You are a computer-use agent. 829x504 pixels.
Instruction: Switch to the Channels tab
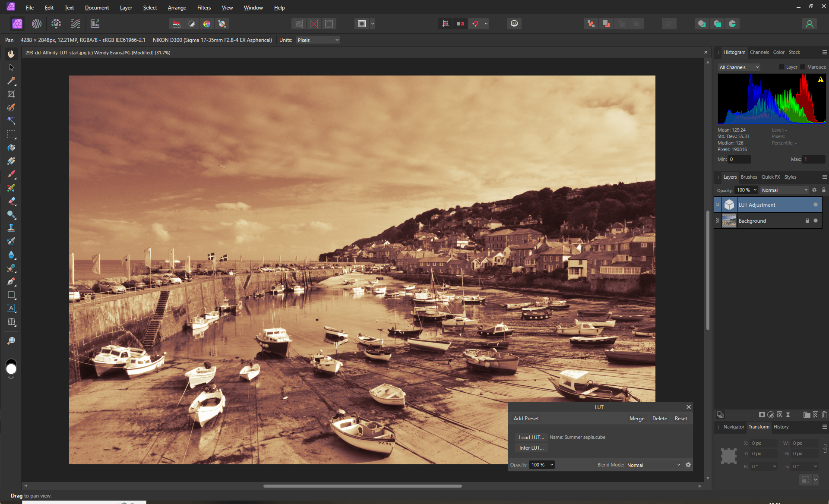759,52
